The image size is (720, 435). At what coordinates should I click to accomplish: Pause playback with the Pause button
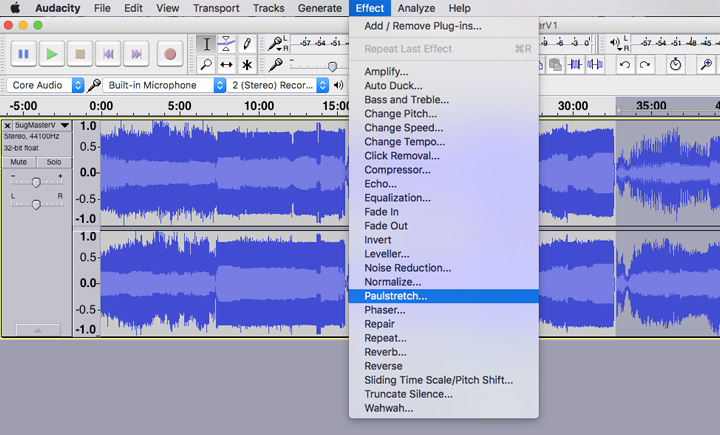pos(23,54)
